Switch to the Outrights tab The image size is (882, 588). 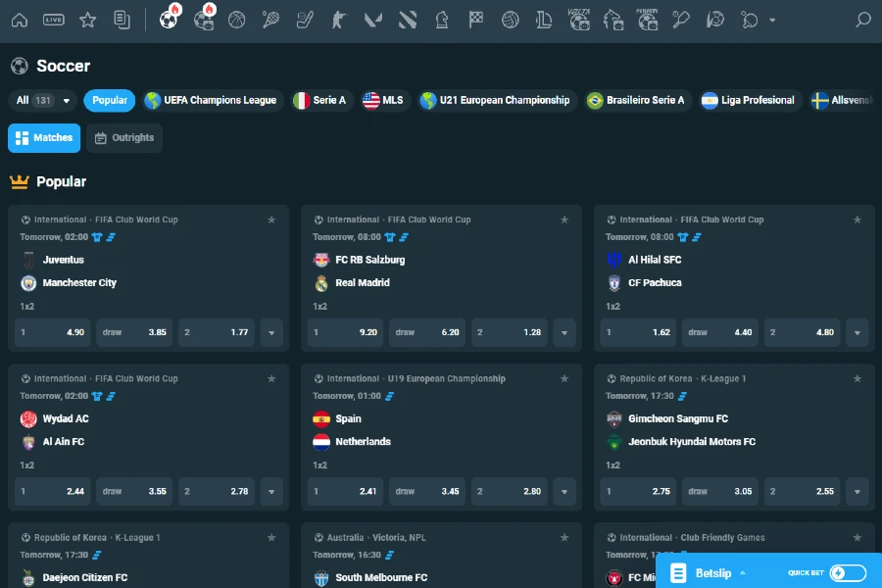point(123,138)
